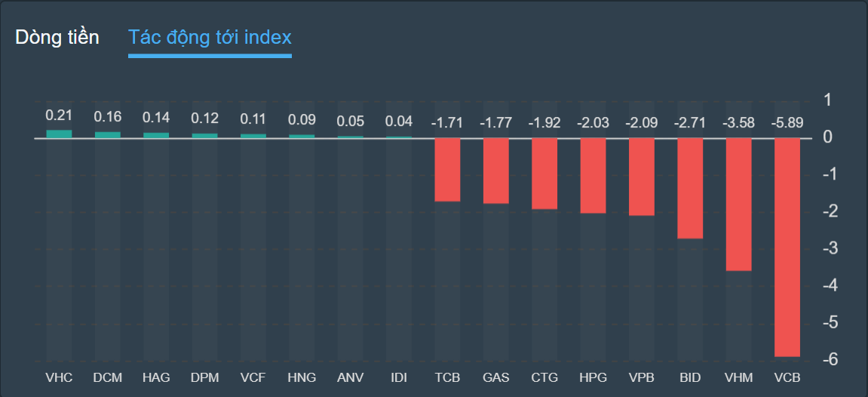
Task: Select the red HPG bar
Action: [593, 175]
